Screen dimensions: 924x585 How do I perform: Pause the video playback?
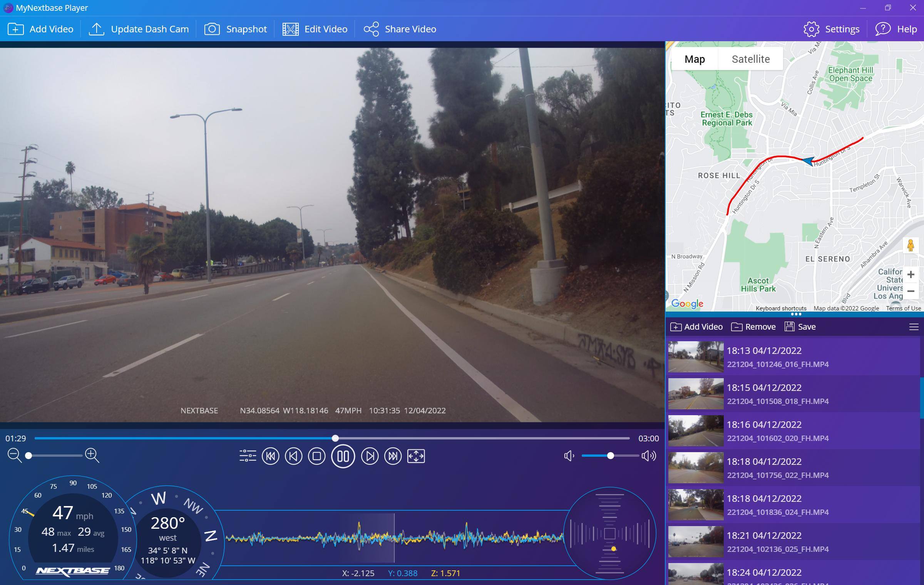point(343,456)
